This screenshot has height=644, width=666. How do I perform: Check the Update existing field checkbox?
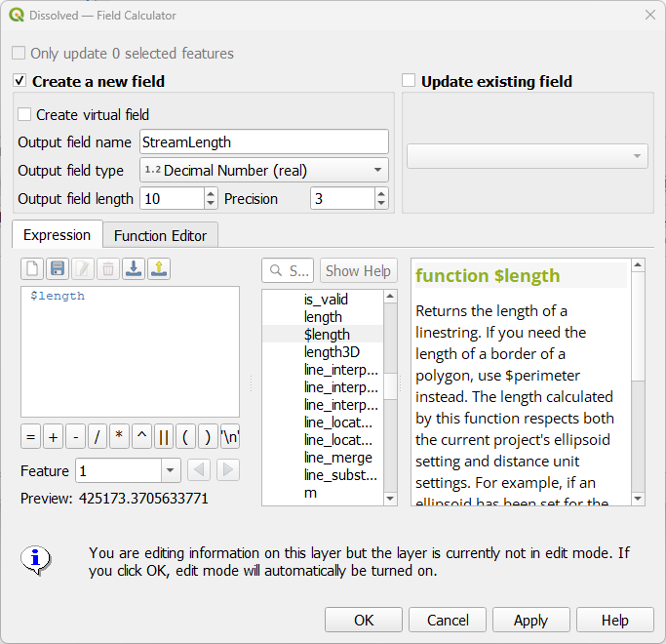tap(409, 81)
